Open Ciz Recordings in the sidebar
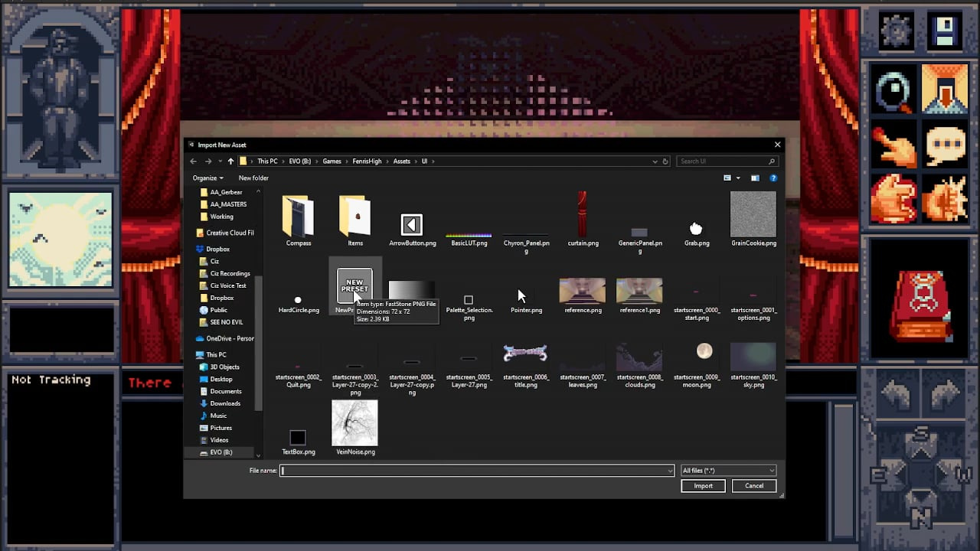This screenshot has height=551, width=980. [x=230, y=273]
